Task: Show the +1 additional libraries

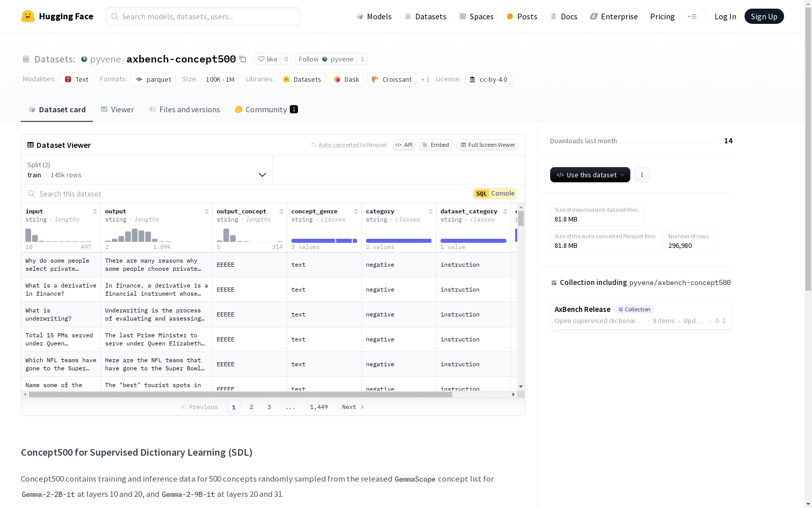Action: (425, 79)
